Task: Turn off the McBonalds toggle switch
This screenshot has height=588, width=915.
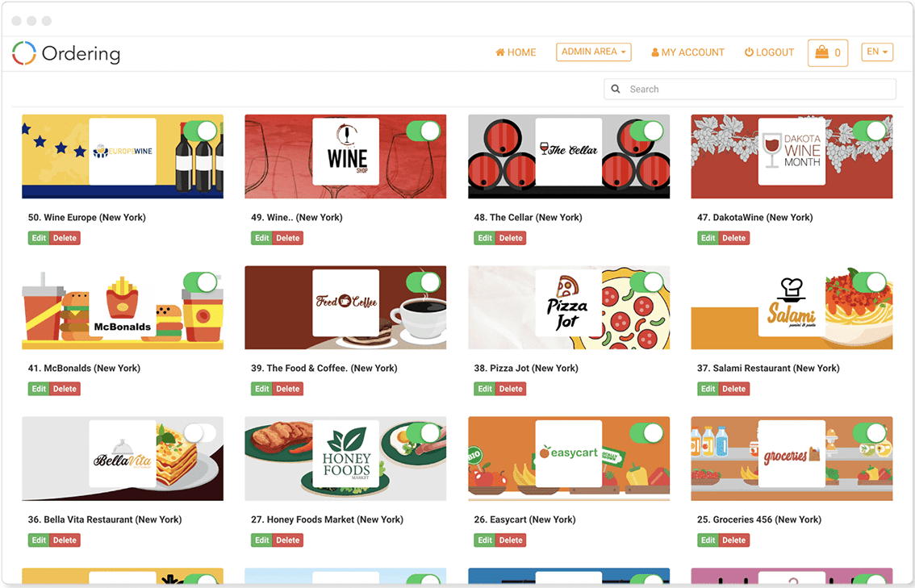Action: 200,282
